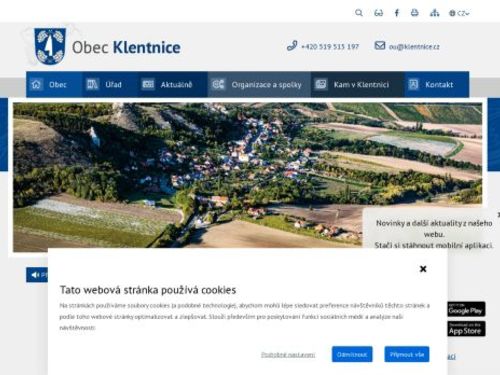The height and width of the screenshot is (375, 500).
Task: Open Kam v Klentnici menu
Action: click(x=358, y=84)
